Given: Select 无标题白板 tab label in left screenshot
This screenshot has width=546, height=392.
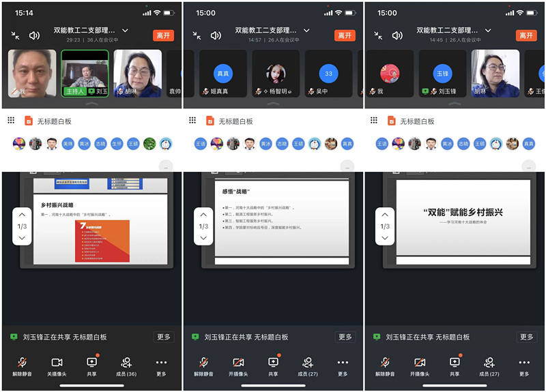Looking at the screenshot, I should pyautogui.click(x=54, y=121).
